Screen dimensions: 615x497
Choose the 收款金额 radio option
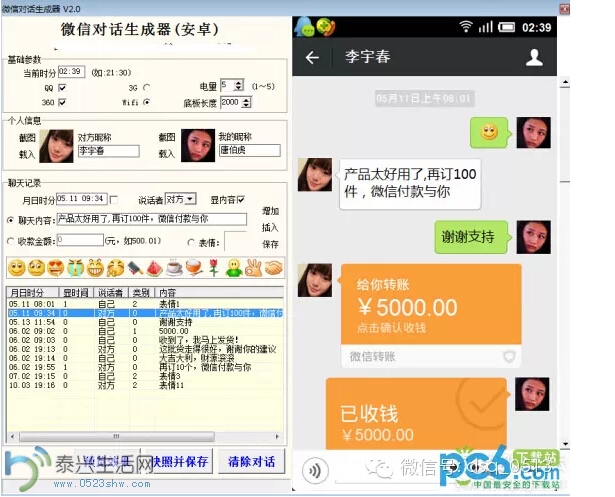pos(10,241)
